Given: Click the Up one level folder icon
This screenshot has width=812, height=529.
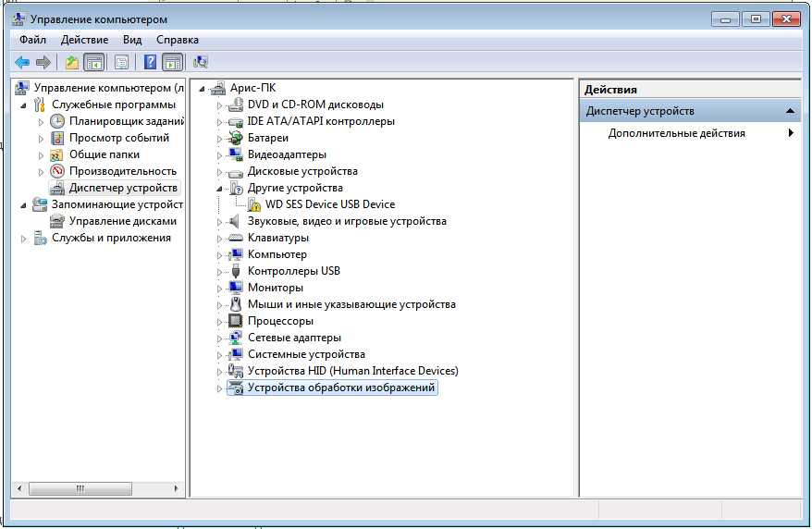Looking at the screenshot, I should 71,63.
